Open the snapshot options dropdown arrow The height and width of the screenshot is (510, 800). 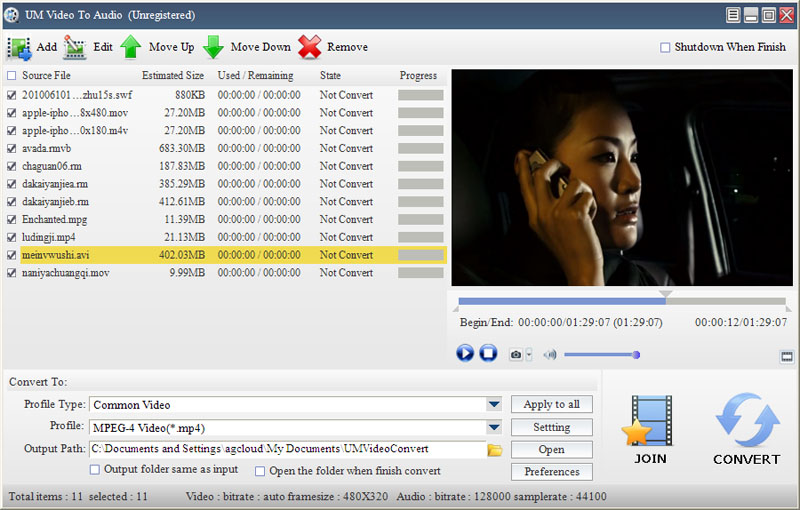[529, 354]
